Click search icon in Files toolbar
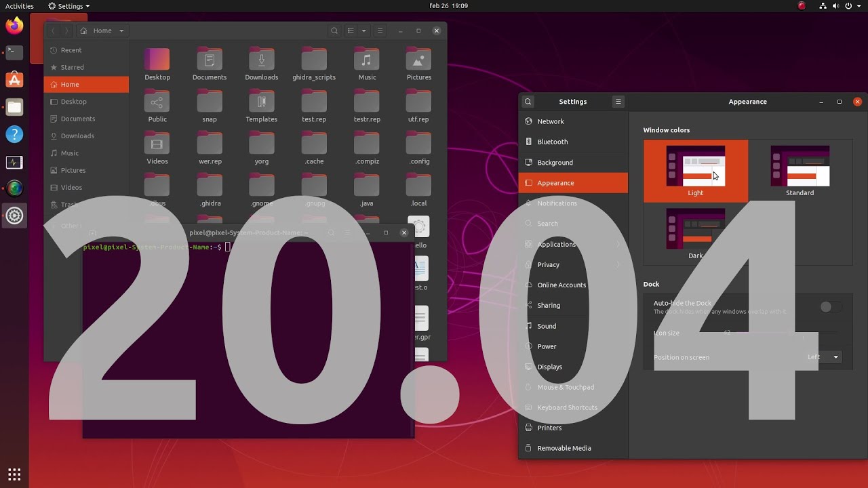 [334, 30]
